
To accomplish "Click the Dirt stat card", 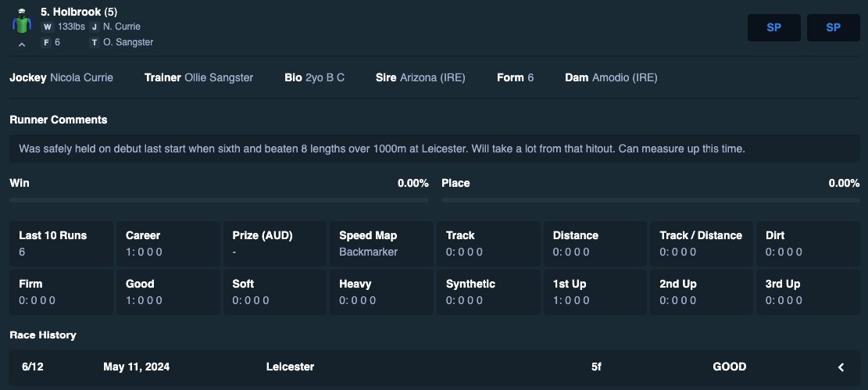I will [x=808, y=244].
